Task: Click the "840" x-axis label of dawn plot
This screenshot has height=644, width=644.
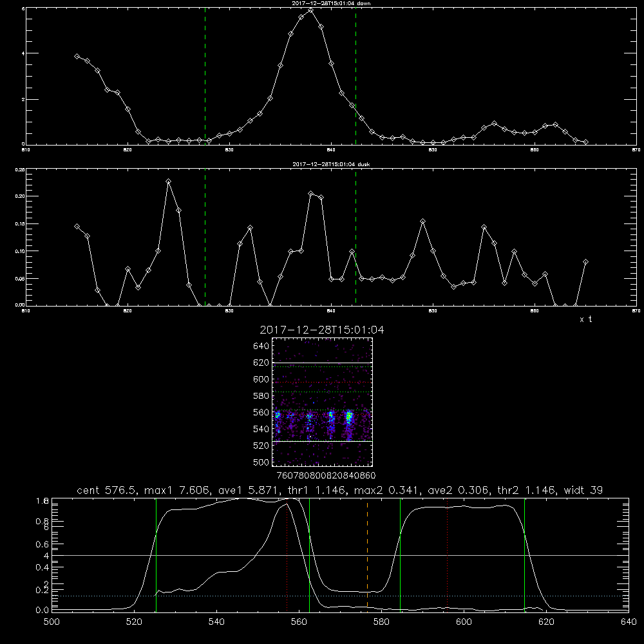Action: (x=331, y=150)
